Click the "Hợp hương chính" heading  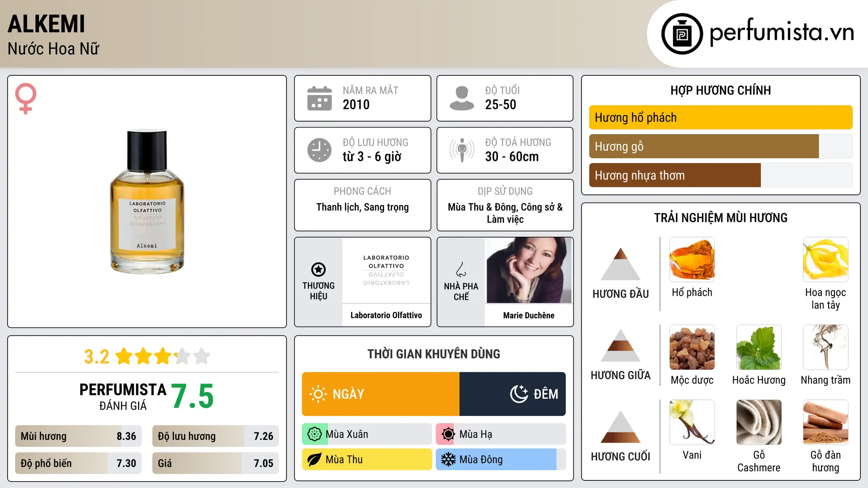tap(721, 90)
